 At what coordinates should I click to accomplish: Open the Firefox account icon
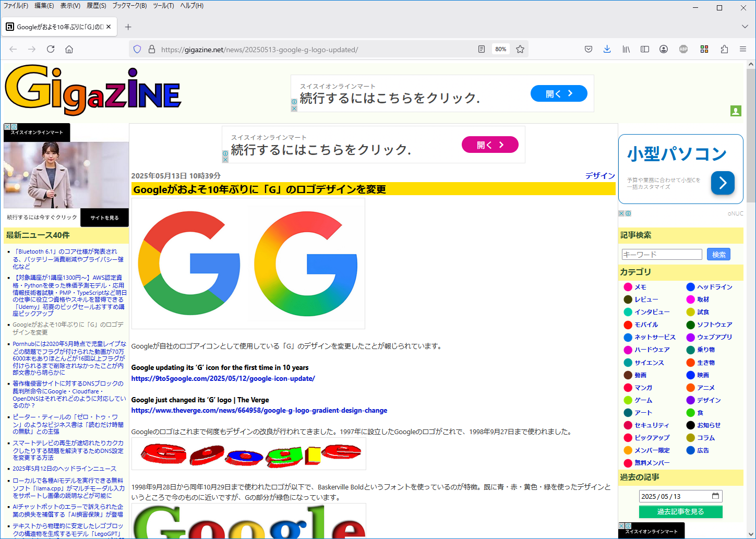pos(664,49)
